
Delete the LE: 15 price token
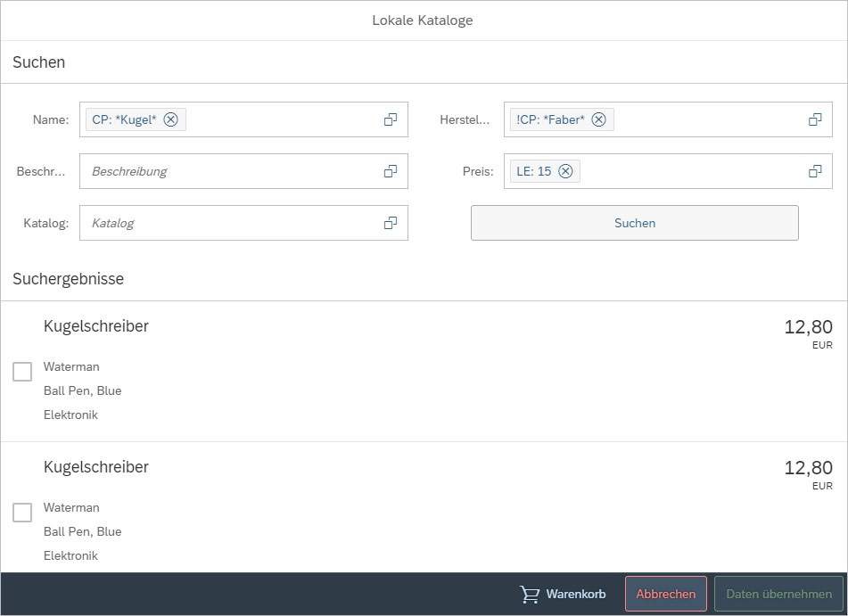565,171
